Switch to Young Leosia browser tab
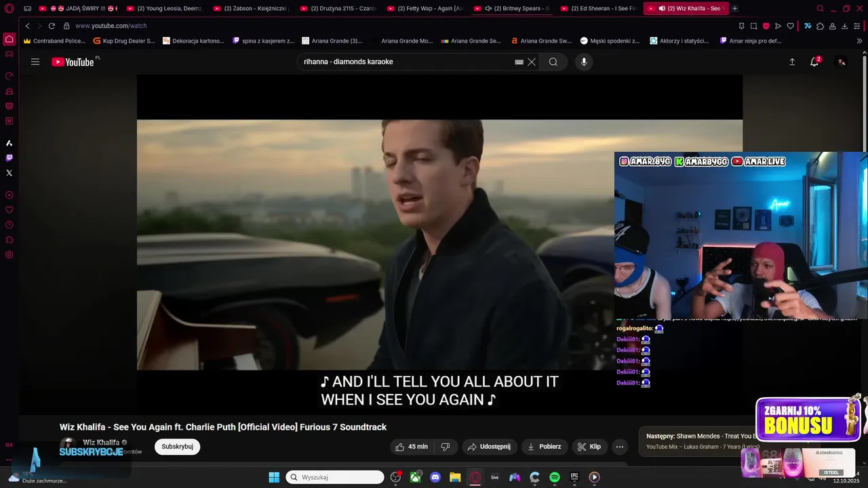The width and height of the screenshot is (868, 488). click(164, 8)
